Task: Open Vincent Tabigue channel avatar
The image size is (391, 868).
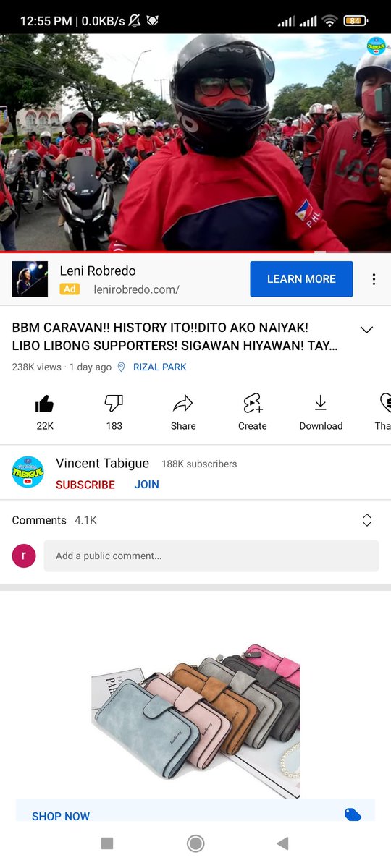Action: click(x=28, y=472)
